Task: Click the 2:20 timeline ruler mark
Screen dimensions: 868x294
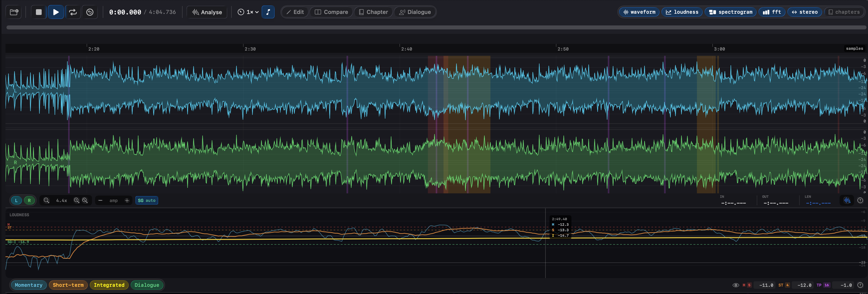Action: pyautogui.click(x=94, y=49)
